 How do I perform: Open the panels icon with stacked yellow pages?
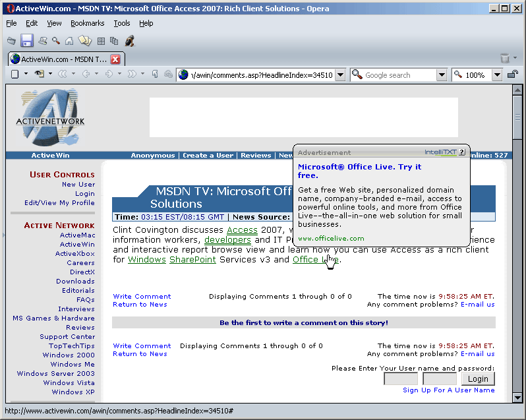point(85,41)
